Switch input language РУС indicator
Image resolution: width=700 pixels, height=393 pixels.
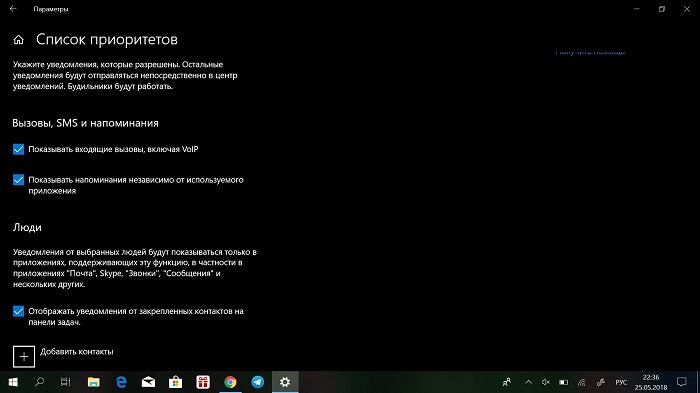point(621,382)
